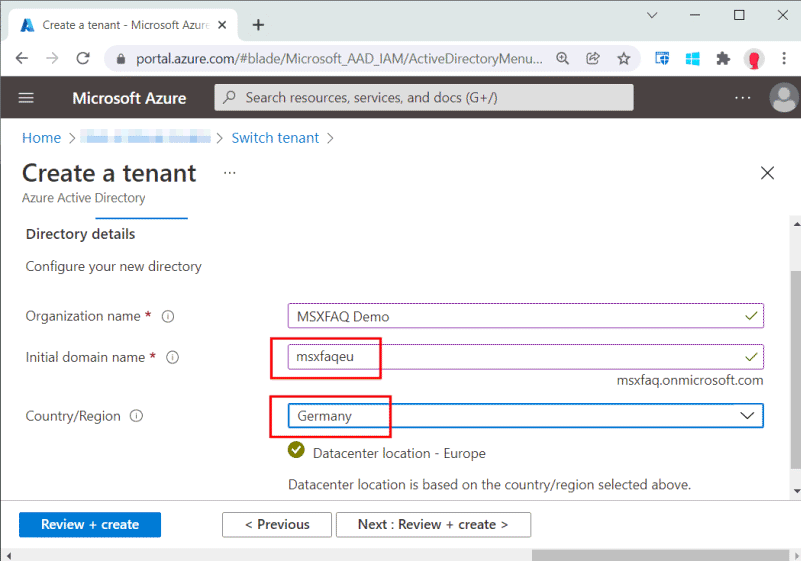Open the Azure header more options ellipsis
The image size is (801, 561).
742,98
